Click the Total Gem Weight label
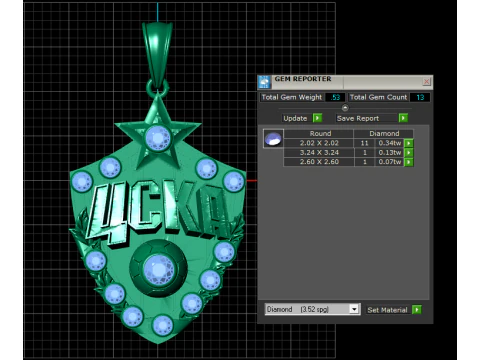480x360 pixels. (291, 97)
